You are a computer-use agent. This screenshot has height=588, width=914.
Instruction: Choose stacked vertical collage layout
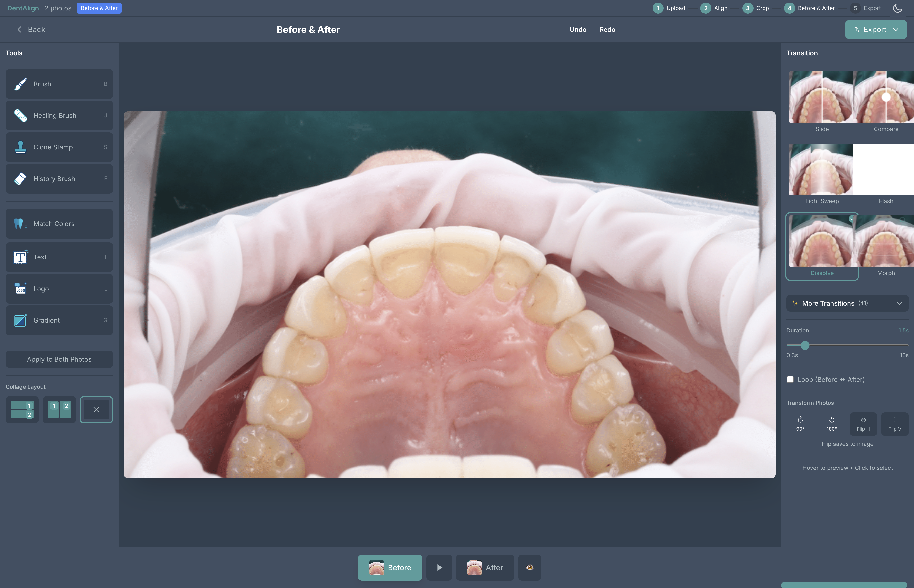(x=22, y=410)
